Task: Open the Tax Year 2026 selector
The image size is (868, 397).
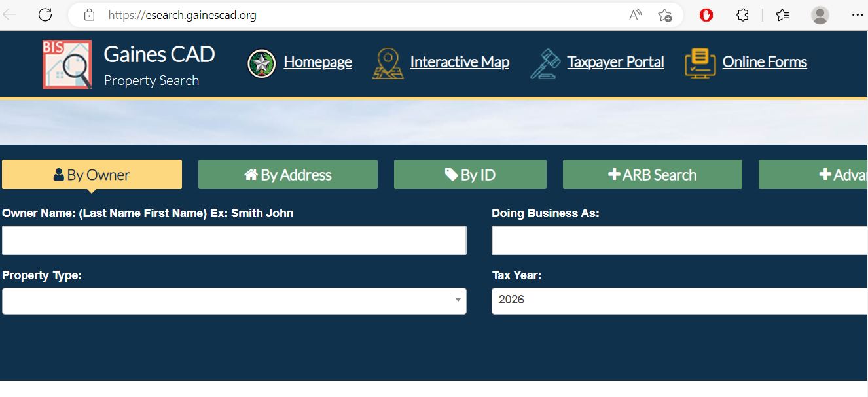Action: point(679,301)
